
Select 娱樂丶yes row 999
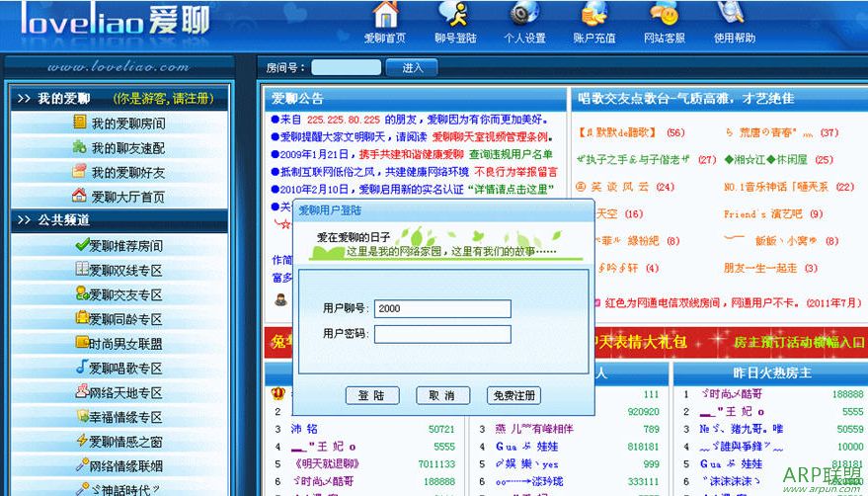pyautogui.click(x=569, y=463)
